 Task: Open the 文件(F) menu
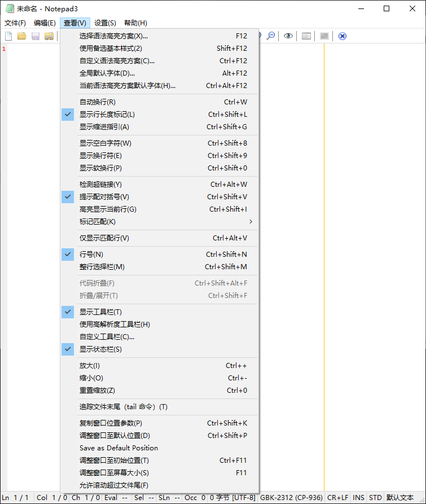[x=15, y=23]
